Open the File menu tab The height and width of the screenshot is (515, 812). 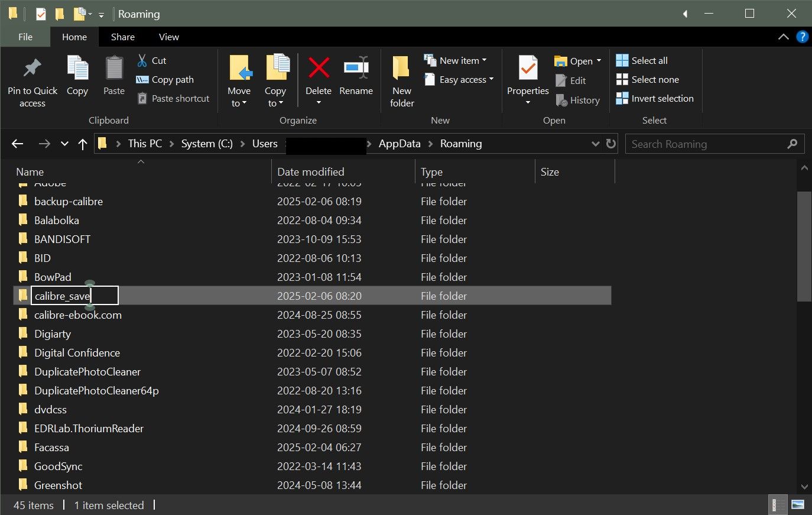click(25, 37)
